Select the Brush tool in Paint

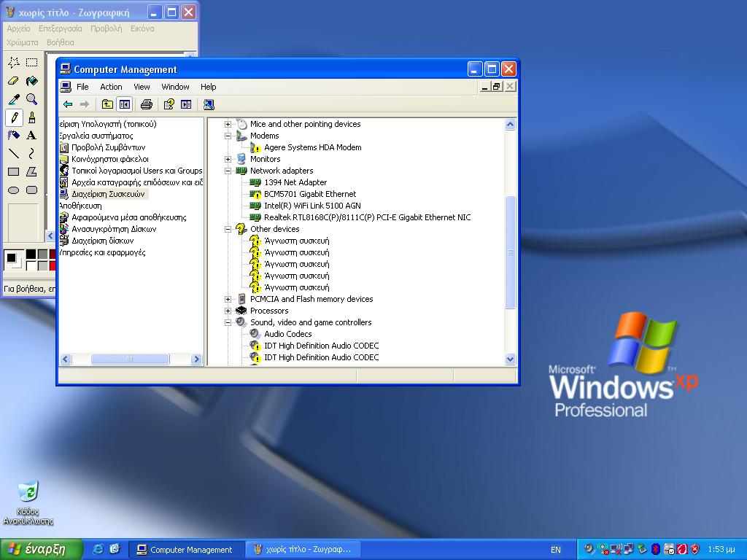tap(32, 117)
